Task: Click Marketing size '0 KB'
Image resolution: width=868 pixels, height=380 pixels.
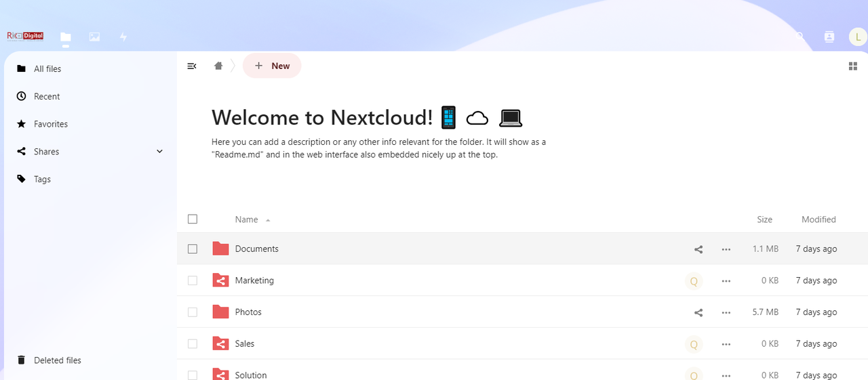Action: point(770,280)
